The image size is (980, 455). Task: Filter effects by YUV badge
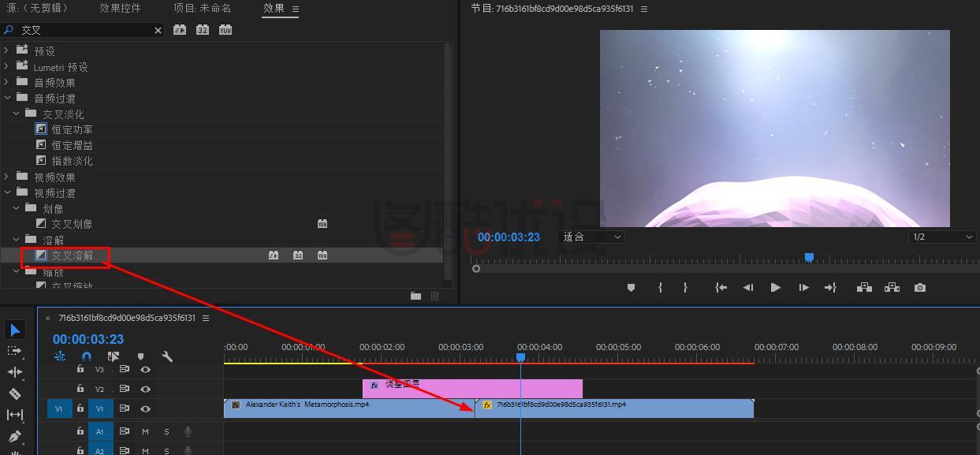225,30
